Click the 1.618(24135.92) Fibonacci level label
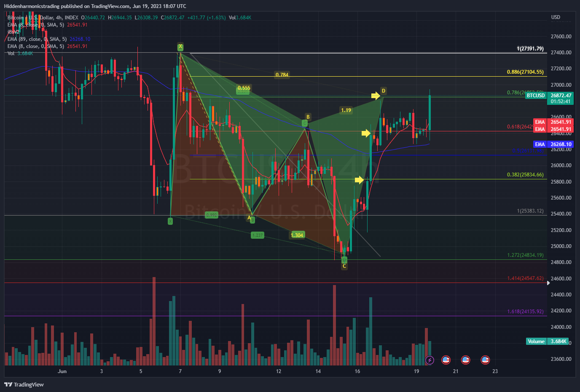The height and width of the screenshot is (392, 580). [525, 312]
